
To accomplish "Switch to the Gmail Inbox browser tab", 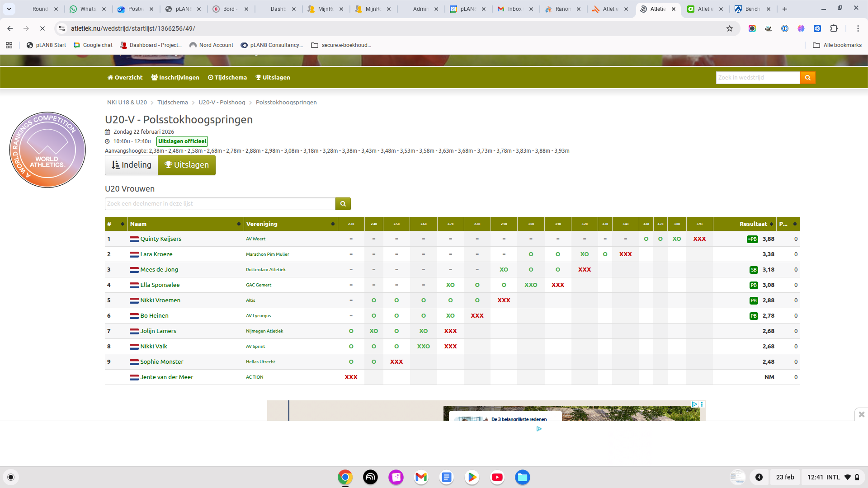I will [514, 9].
